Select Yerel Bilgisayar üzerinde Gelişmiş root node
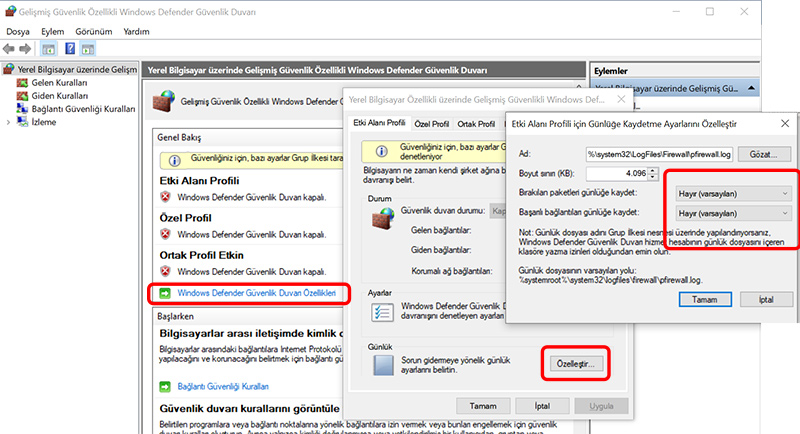The width and height of the screenshot is (800, 434). (77, 69)
